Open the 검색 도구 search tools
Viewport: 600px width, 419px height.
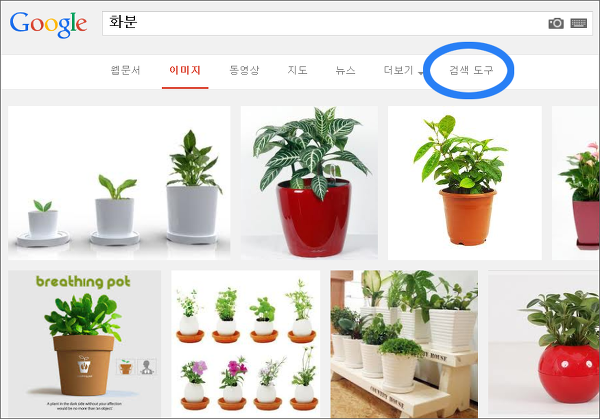pos(471,70)
